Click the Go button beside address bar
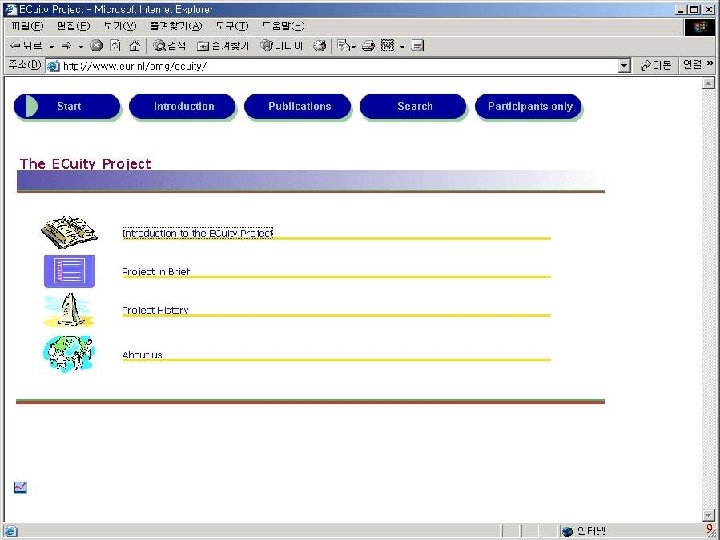Image resolution: width=720 pixels, height=540 pixels. [x=656, y=66]
